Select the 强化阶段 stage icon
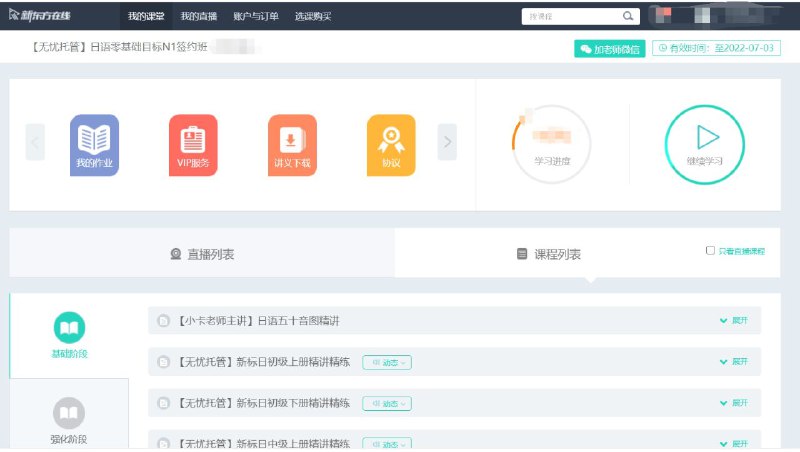 (x=69, y=413)
